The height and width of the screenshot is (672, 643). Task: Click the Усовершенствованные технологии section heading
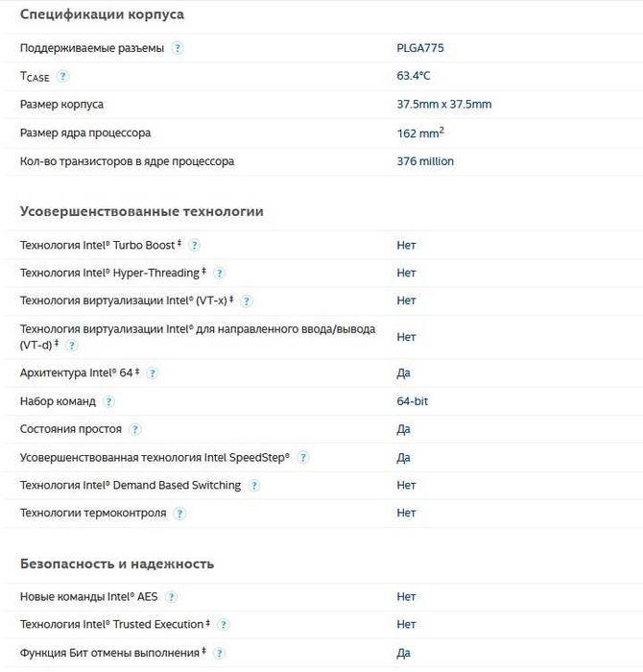pos(141,211)
